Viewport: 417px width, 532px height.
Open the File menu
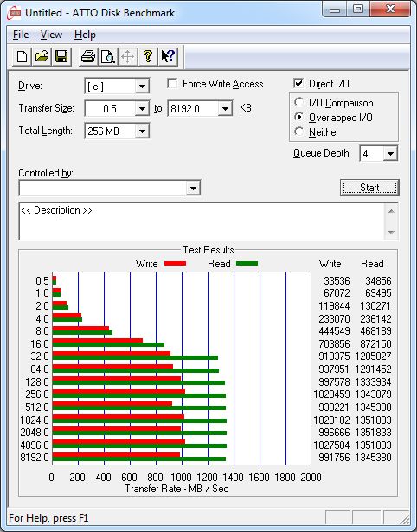coord(21,35)
